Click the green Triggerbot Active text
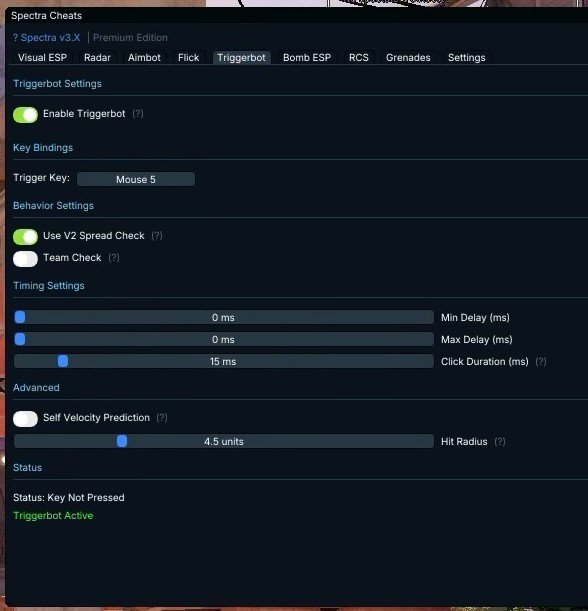Image resolution: width=588 pixels, height=611 pixels. (x=53, y=516)
